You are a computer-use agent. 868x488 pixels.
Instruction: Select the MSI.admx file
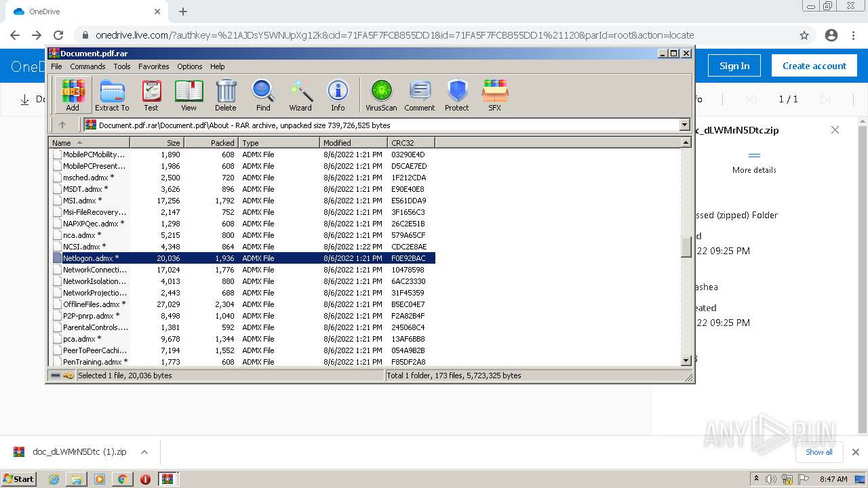tap(243, 201)
